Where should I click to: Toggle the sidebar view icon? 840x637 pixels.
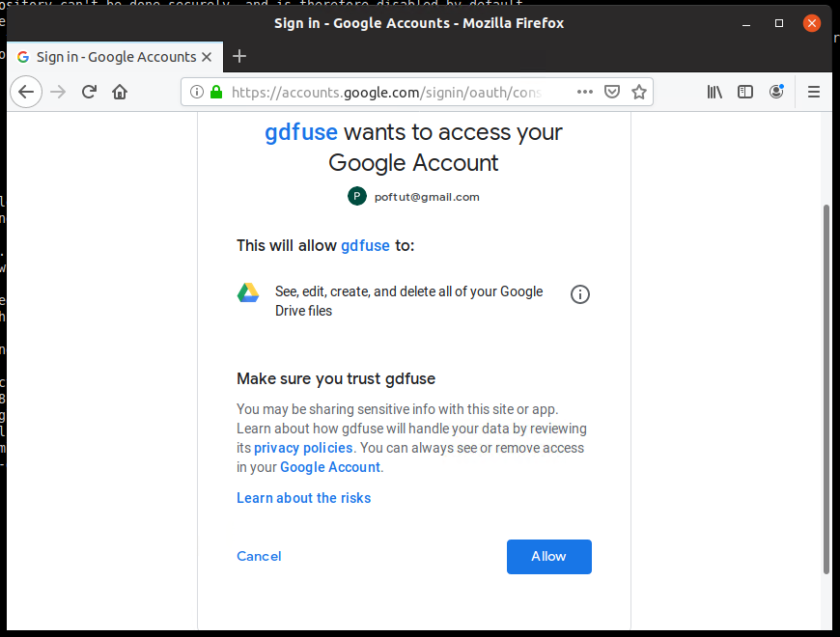coord(745,92)
